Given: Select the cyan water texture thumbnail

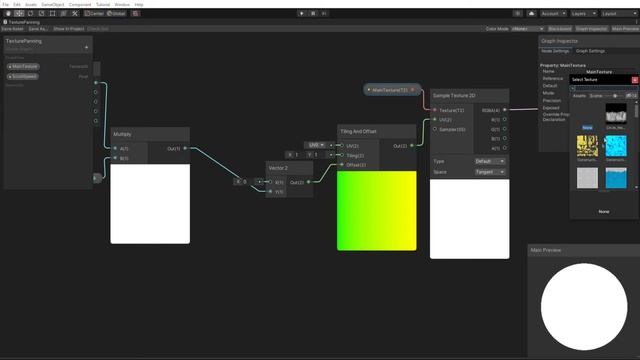Looking at the screenshot, I should click(x=616, y=146).
